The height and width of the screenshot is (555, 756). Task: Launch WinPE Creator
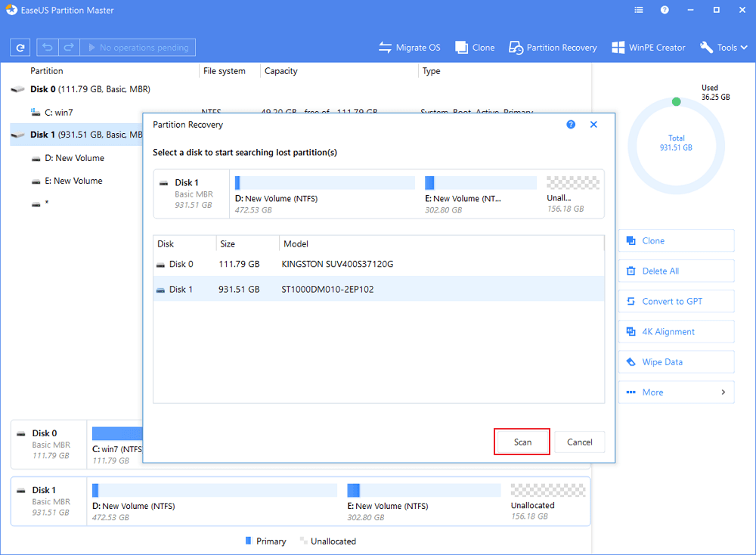[x=648, y=48]
